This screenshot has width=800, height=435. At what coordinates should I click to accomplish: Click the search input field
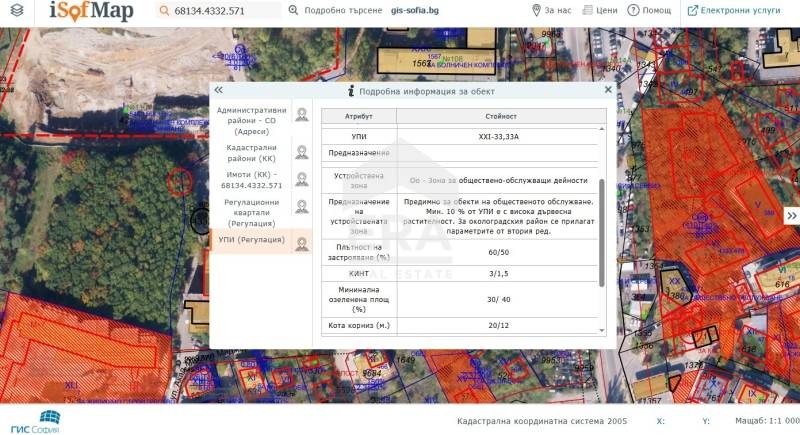pyautogui.click(x=225, y=11)
